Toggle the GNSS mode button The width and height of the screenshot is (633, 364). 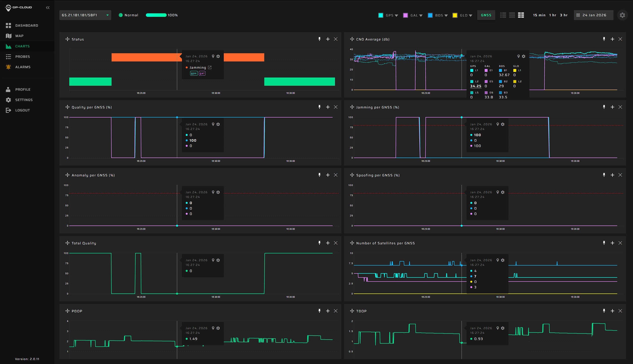tap(486, 15)
